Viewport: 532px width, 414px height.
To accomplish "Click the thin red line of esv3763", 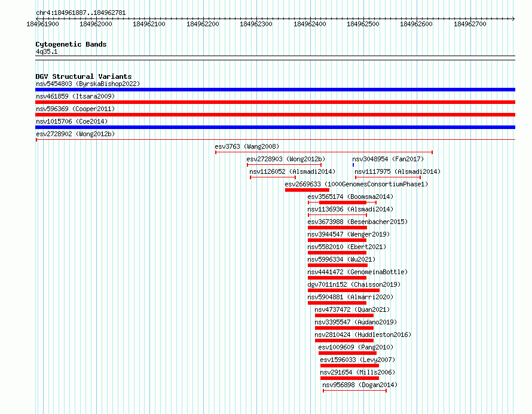I will coord(324,152).
